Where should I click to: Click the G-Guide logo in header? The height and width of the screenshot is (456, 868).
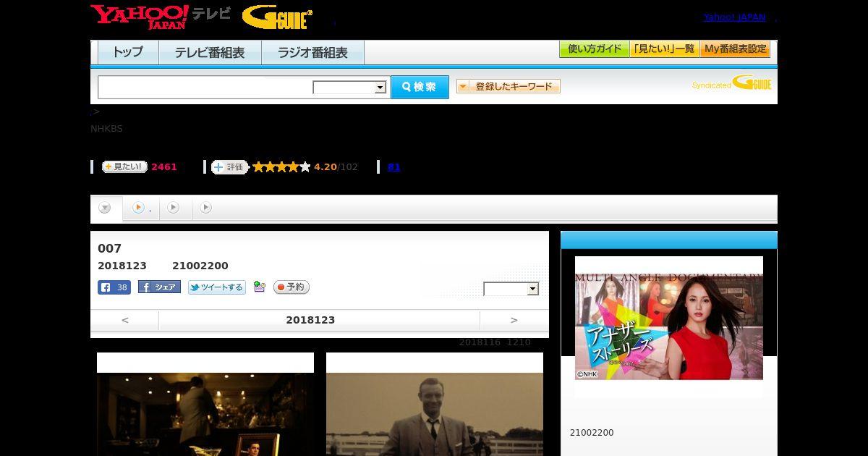tap(277, 17)
